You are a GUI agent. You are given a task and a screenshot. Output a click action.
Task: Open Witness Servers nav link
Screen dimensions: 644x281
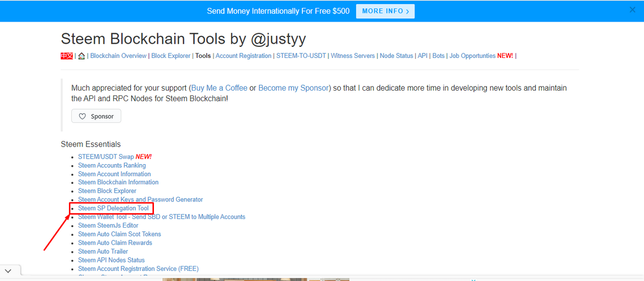(x=353, y=56)
